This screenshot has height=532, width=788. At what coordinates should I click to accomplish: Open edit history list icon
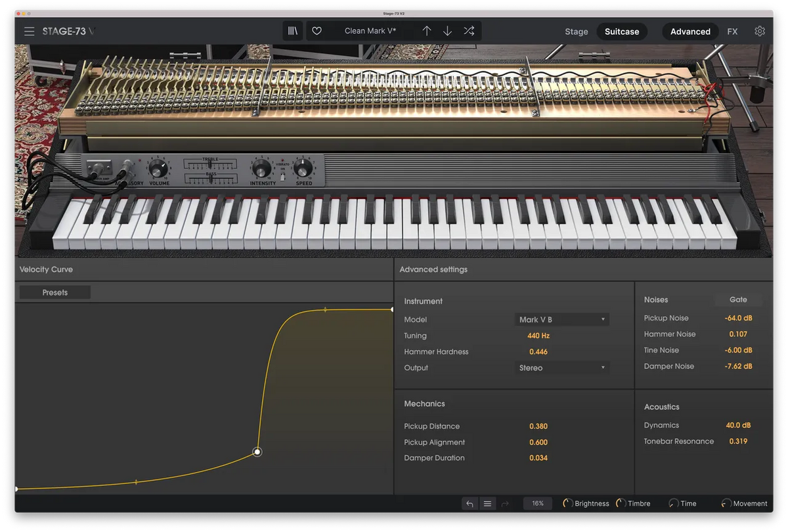[487, 504]
